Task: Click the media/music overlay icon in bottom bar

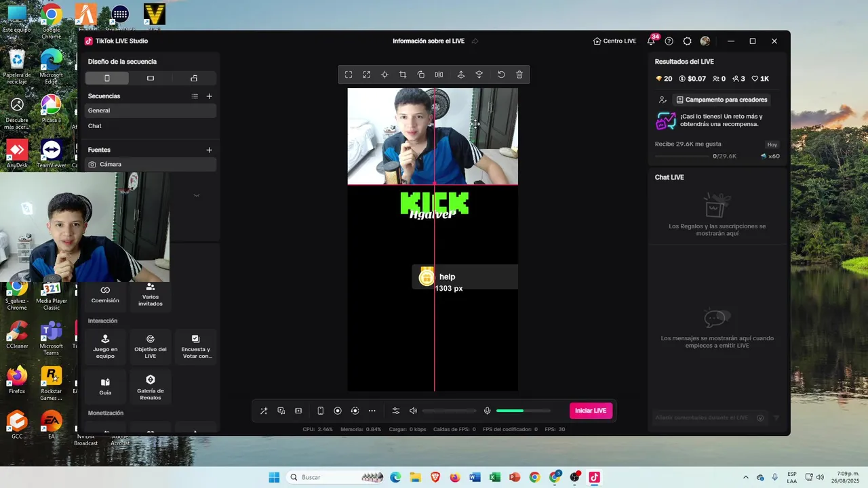Action: (x=281, y=411)
